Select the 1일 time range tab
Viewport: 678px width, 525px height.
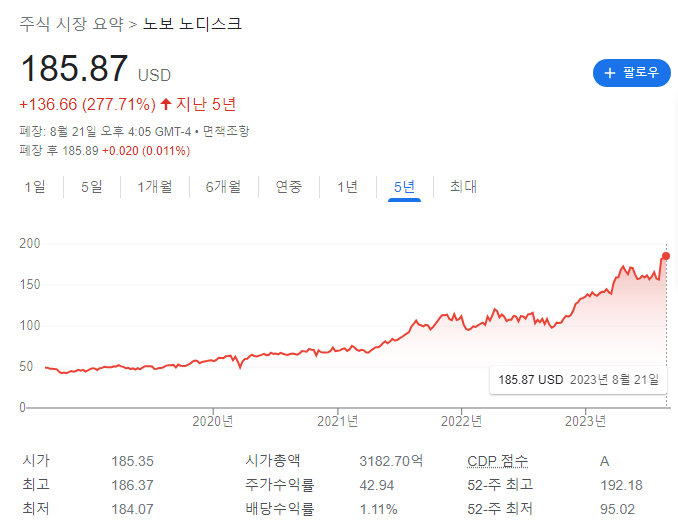pyautogui.click(x=35, y=187)
